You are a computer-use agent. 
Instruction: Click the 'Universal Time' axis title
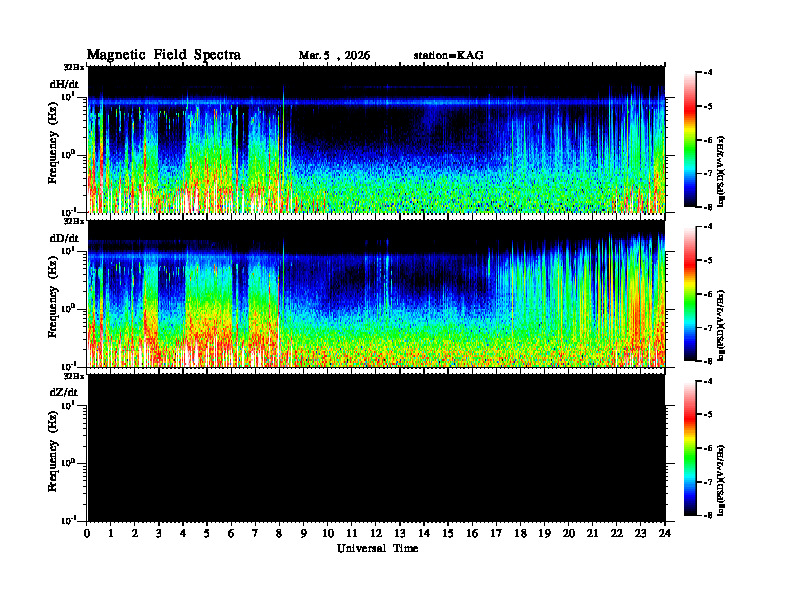click(377, 548)
